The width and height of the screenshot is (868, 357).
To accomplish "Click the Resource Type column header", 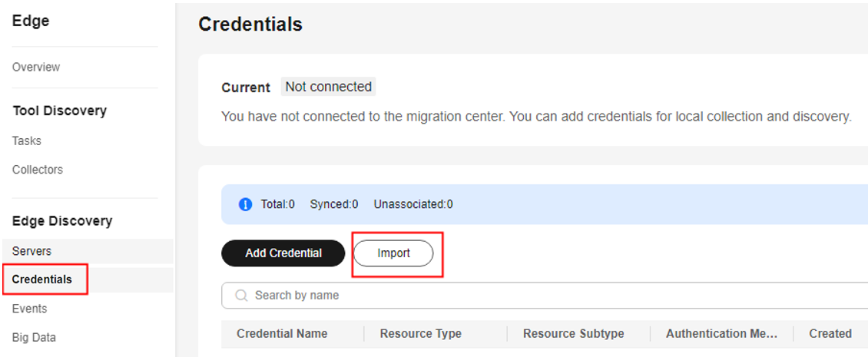I will tap(421, 334).
